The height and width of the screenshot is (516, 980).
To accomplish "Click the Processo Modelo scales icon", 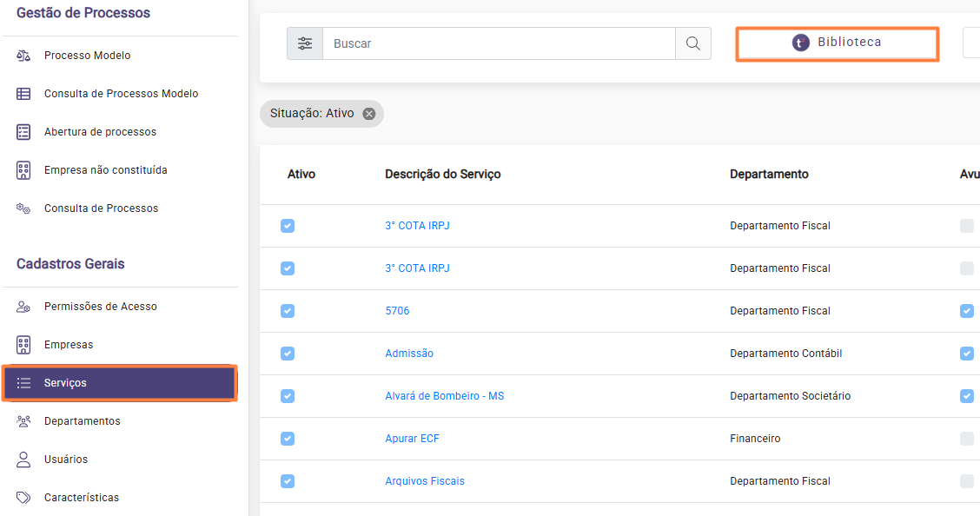I will pyautogui.click(x=23, y=56).
